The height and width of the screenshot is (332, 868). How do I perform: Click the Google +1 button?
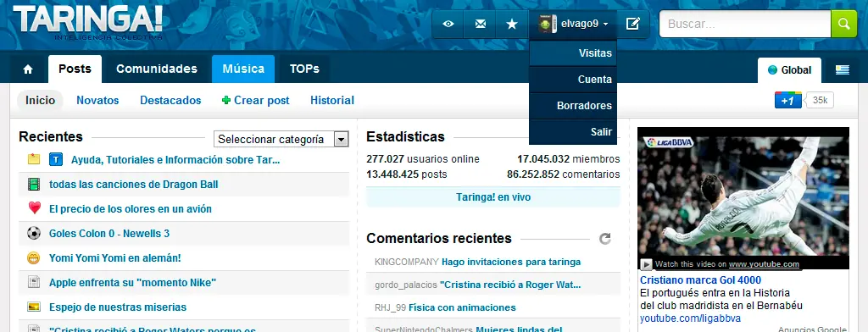click(x=787, y=100)
